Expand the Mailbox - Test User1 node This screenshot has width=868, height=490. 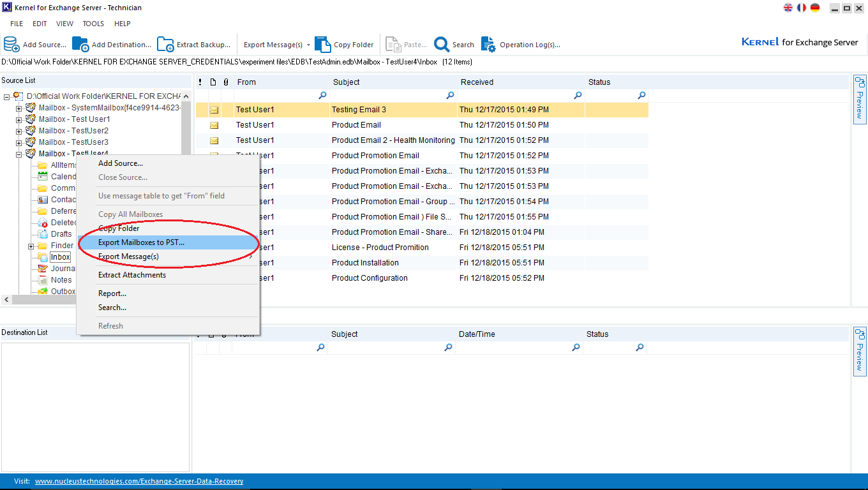19,119
